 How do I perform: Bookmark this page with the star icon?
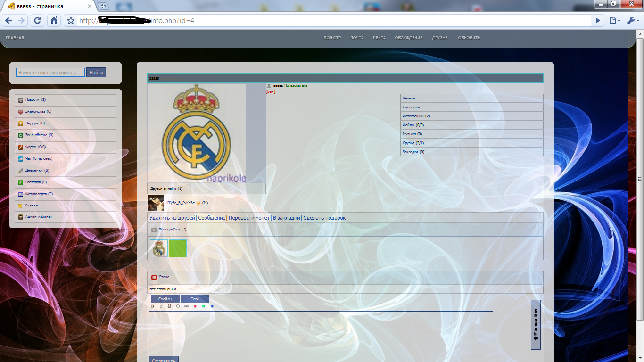[71, 20]
